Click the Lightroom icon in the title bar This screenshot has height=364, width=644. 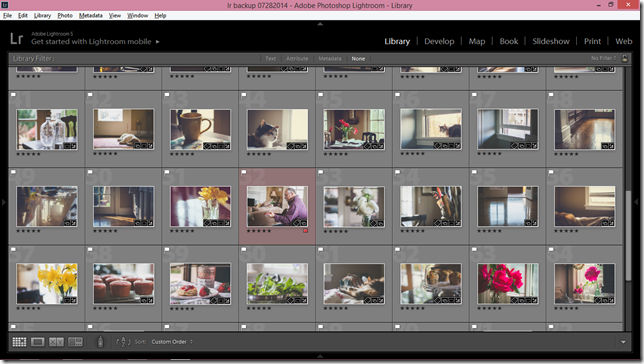click(5, 5)
